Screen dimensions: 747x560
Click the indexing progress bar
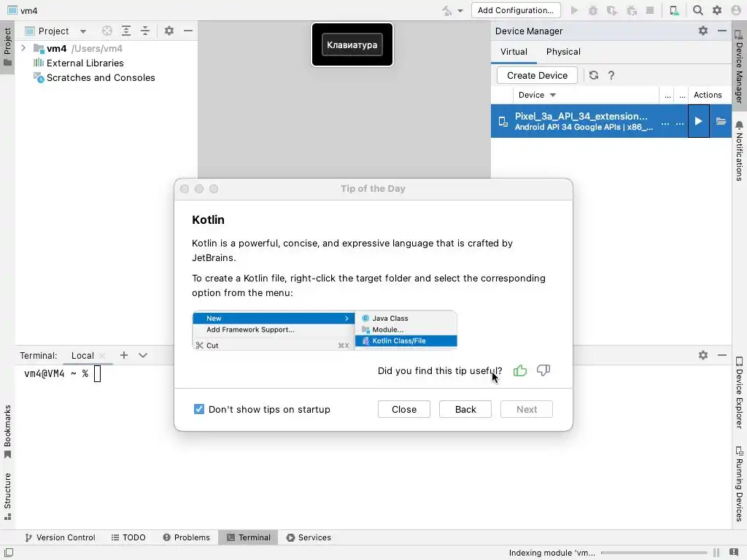click(x=654, y=553)
